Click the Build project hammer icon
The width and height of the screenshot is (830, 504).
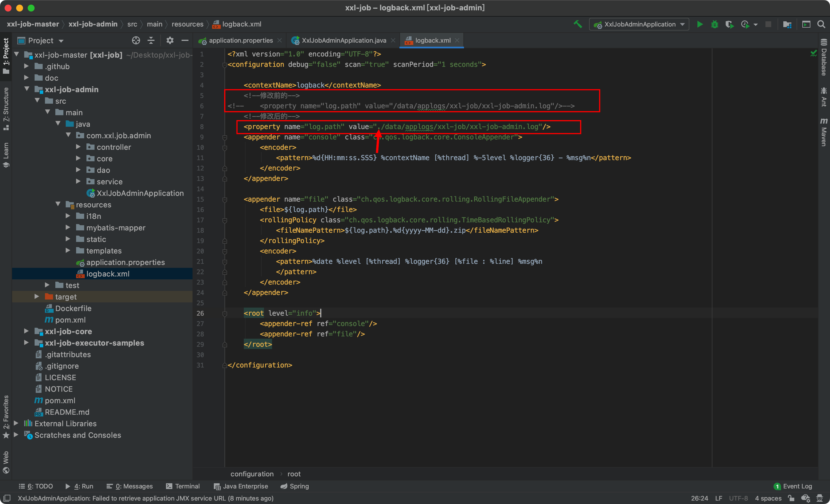click(x=578, y=24)
